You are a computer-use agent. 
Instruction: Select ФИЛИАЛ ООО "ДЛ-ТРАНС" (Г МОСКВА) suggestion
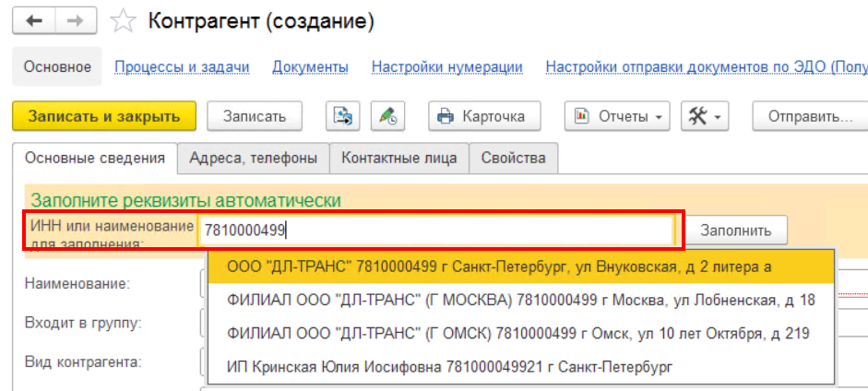click(x=521, y=301)
